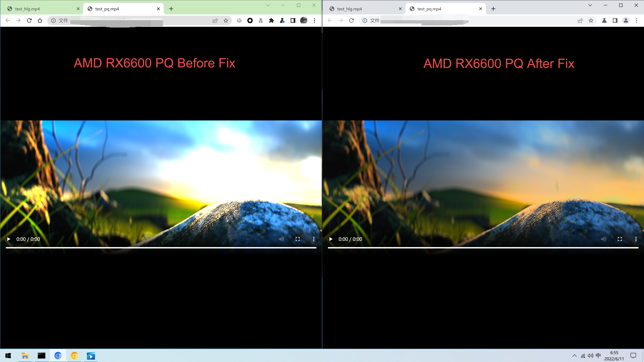The image size is (644, 362).
Task: Go to the home page in left window
Action: pyautogui.click(x=40, y=20)
